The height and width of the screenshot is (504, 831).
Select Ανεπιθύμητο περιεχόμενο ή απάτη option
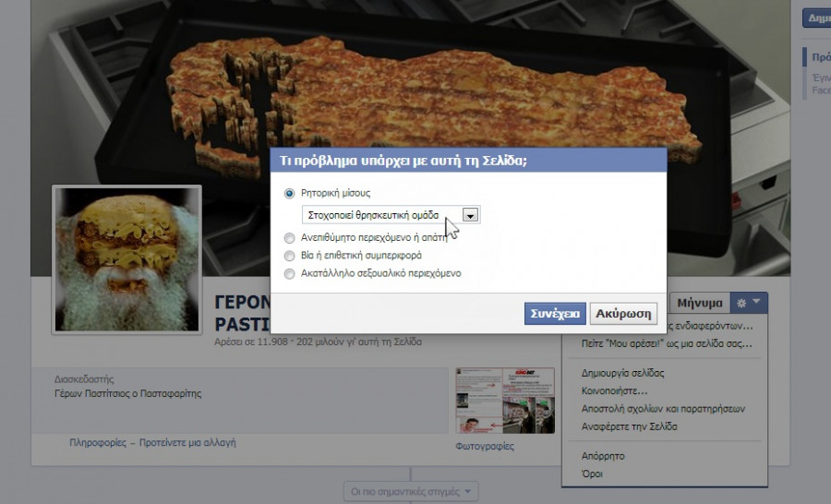click(290, 237)
